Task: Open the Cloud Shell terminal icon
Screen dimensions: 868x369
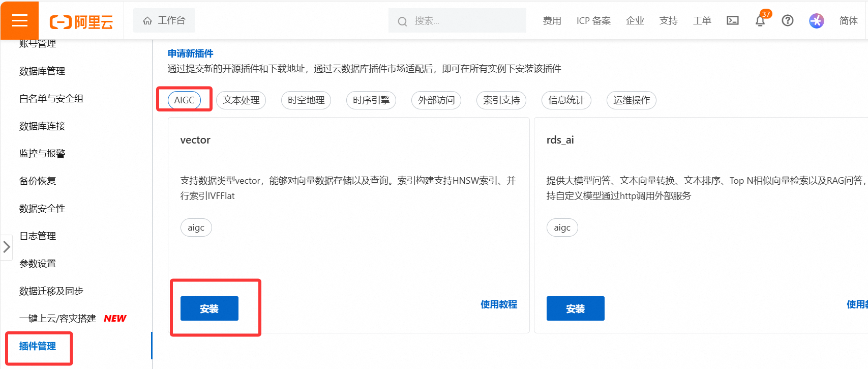Action: [x=733, y=20]
